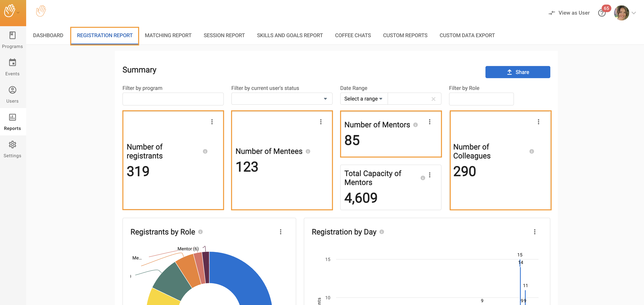Open Registration by Day kebab menu
The height and width of the screenshot is (305, 644).
pyautogui.click(x=535, y=232)
